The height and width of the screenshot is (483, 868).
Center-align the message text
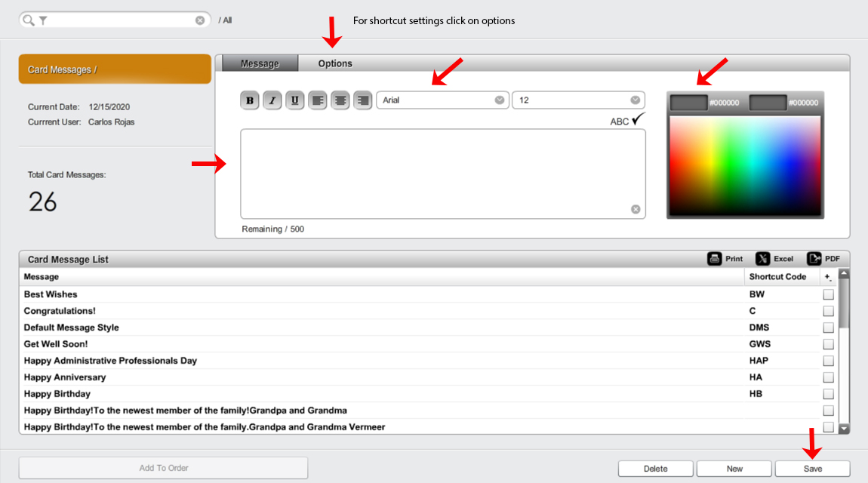[340, 100]
